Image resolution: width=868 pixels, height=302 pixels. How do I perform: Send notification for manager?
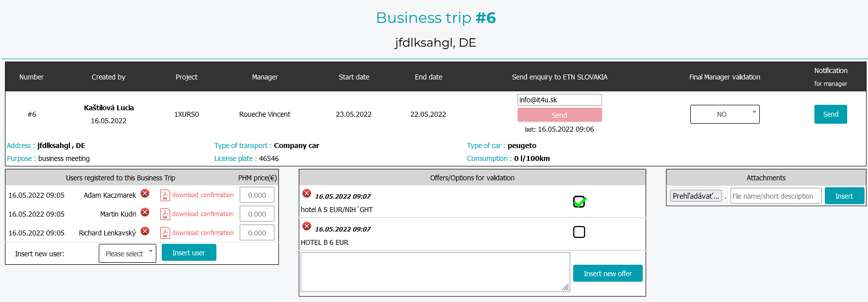coord(830,114)
